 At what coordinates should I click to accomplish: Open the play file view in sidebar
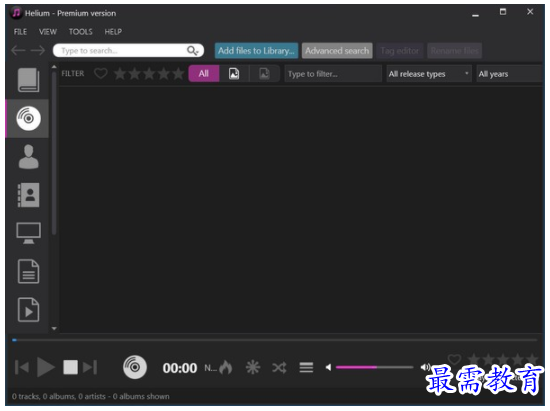coord(28,310)
